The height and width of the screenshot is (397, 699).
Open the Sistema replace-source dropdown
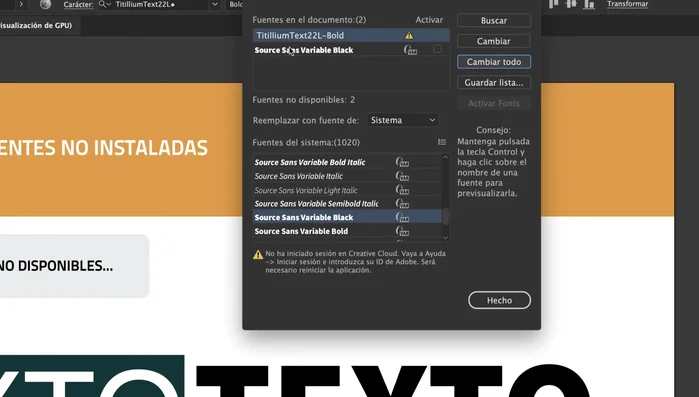click(x=403, y=120)
